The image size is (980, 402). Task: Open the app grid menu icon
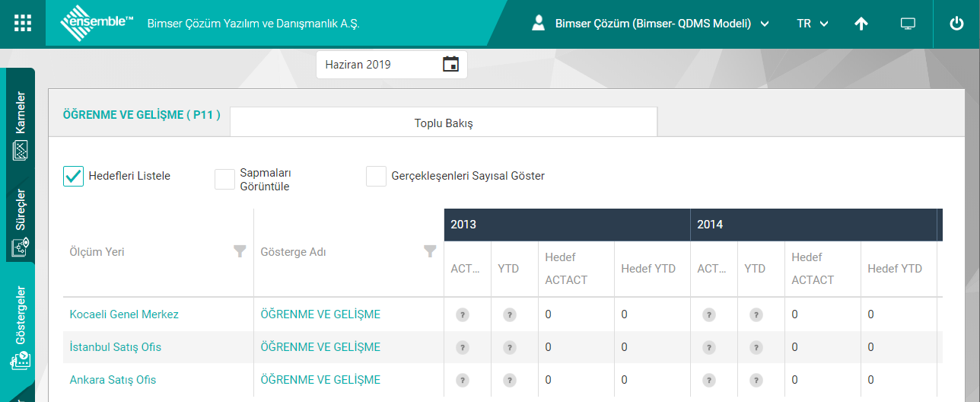click(23, 24)
